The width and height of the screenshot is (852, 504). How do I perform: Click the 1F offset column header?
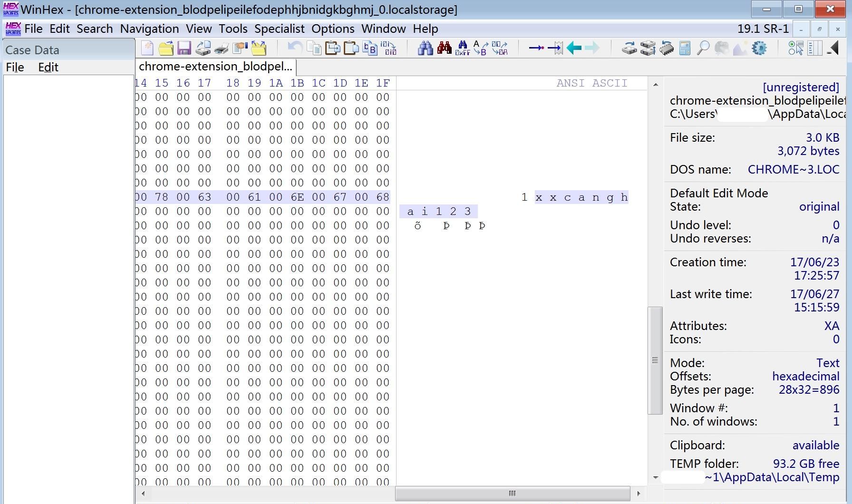[383, 83]
